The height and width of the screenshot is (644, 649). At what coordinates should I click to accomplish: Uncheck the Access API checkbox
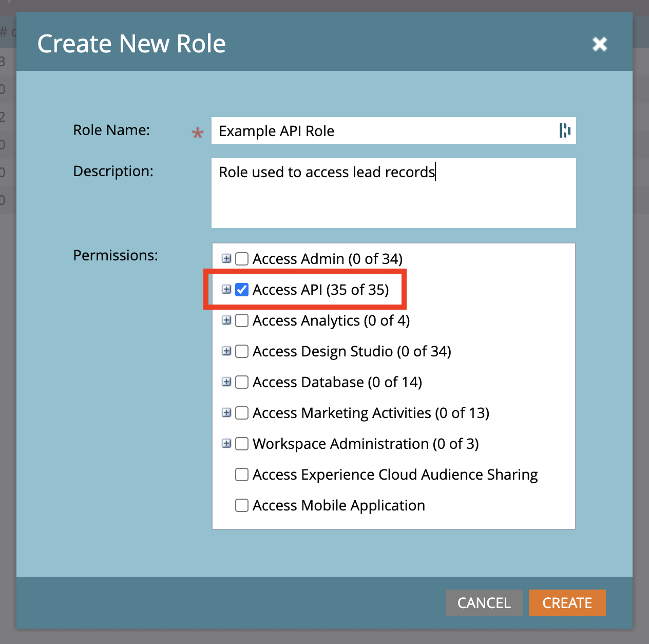click(x=242, y=290)
